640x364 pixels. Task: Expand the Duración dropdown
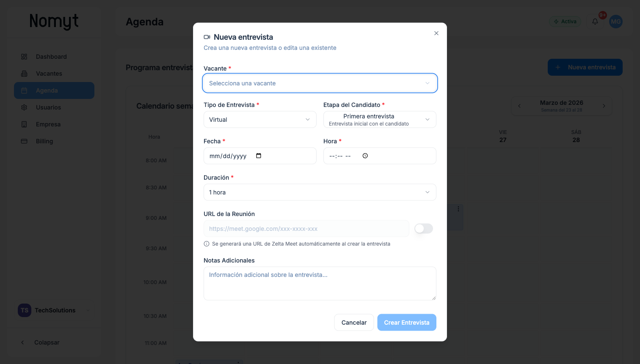pyautogui.click(x=320, y=192)
